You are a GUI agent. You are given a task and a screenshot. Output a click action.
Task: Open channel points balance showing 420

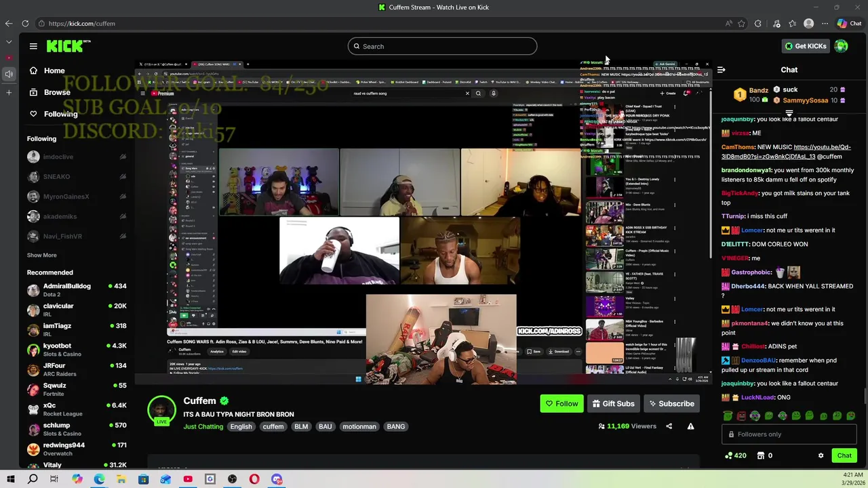point(735,455)
